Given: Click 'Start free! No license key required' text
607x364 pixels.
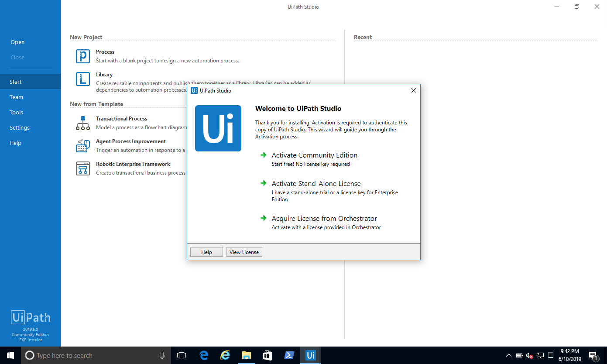Looking at the screenshot, I should (x=311, y=164).
